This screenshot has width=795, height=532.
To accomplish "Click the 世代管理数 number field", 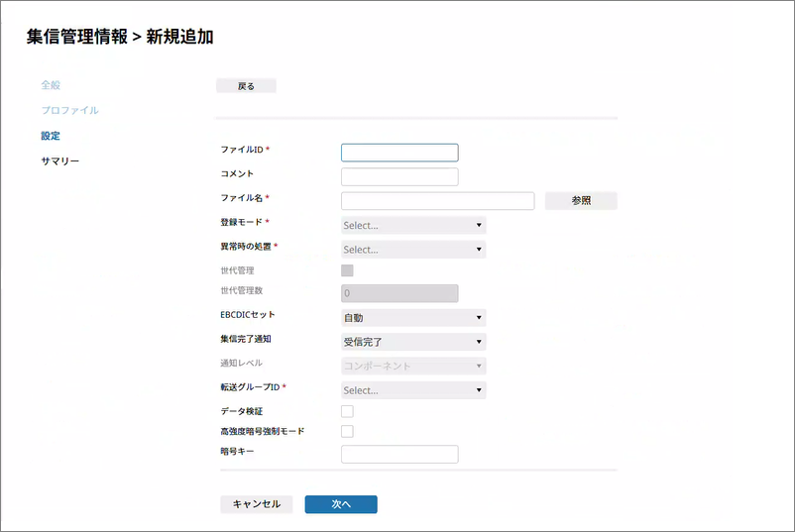I will (x=399, y=293).
